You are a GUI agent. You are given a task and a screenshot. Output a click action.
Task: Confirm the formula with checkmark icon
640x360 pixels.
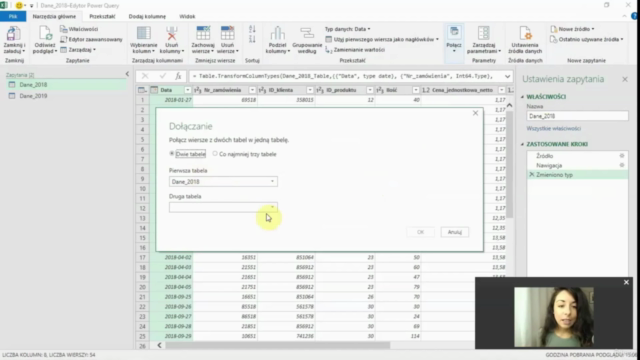162,76
